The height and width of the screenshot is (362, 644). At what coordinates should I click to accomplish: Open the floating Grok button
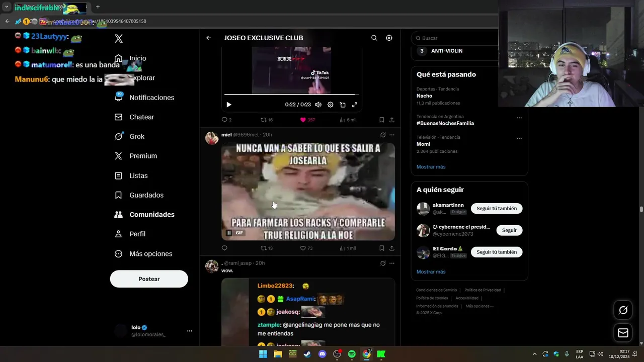tap(623, 310)
